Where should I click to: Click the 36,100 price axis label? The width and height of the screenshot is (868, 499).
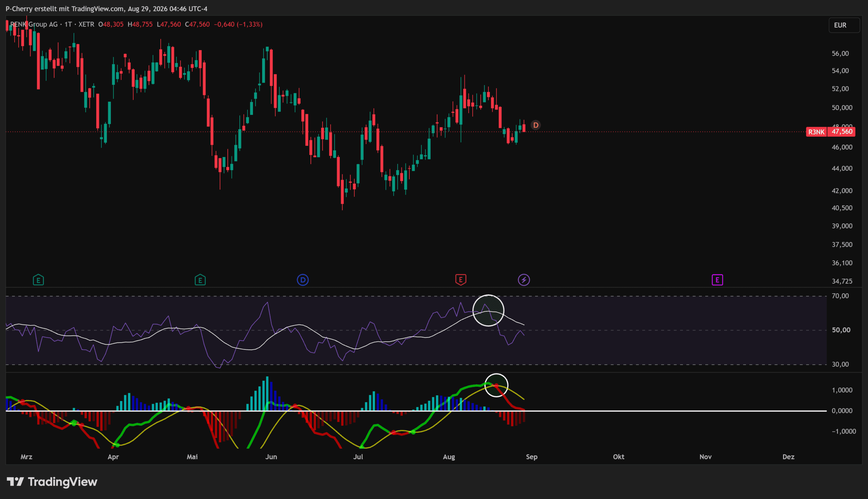point(842,263)
